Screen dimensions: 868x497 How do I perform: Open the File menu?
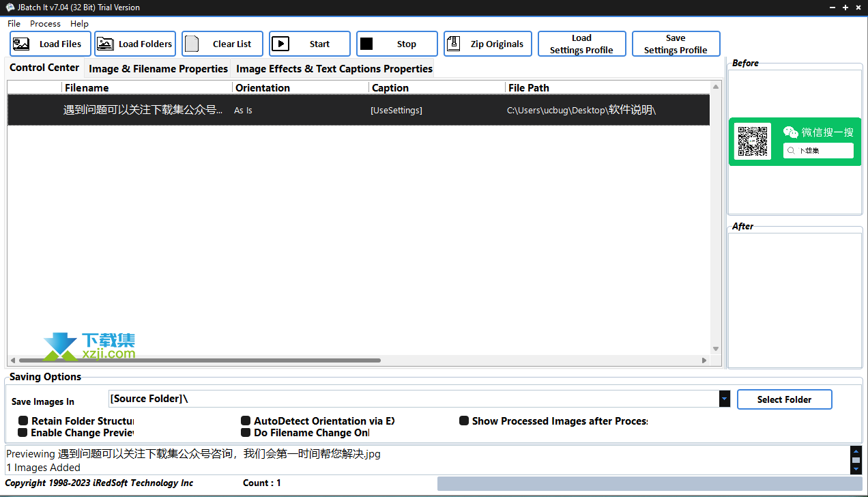14,23
